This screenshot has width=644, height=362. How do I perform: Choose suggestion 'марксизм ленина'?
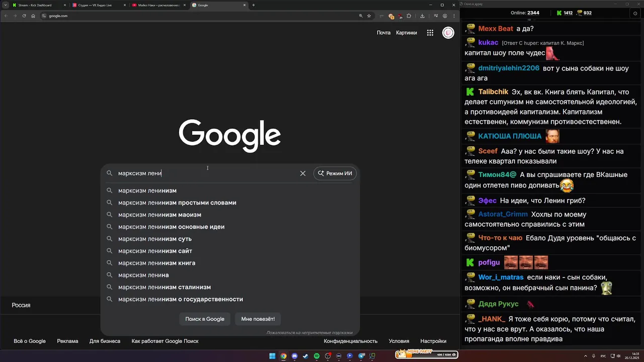(230, 275)
